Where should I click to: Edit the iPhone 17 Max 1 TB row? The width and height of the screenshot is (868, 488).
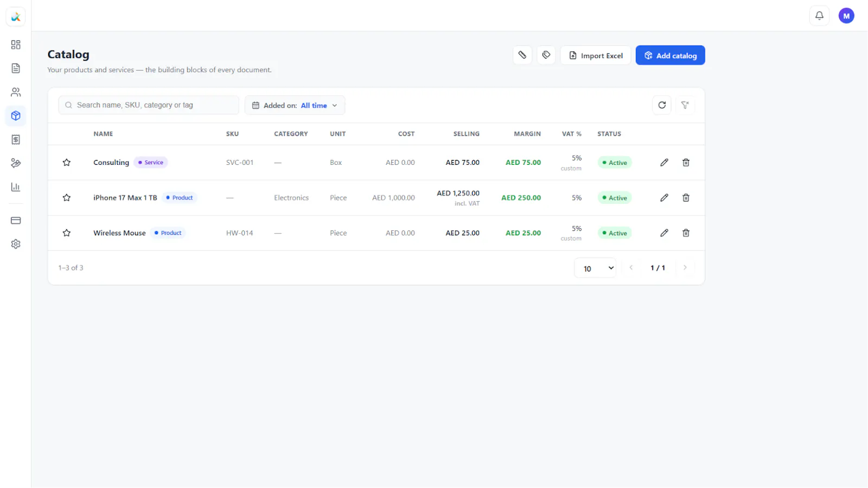664,198
